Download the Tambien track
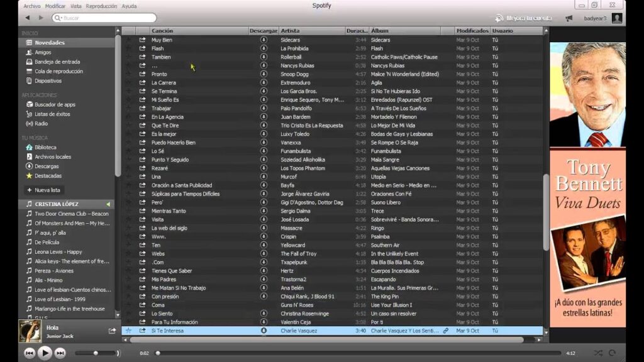Viewport: 644px width, 362px height. [264, 57]
